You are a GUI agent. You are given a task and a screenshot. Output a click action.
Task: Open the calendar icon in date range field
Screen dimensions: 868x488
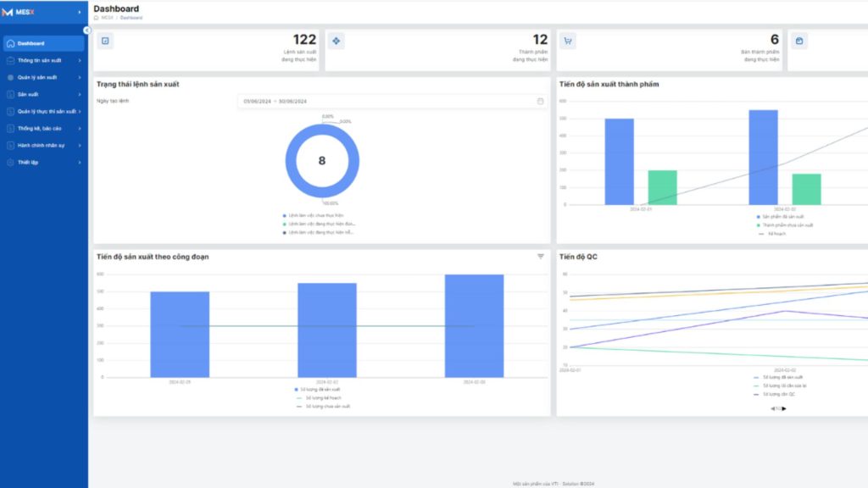pos(540,102)
